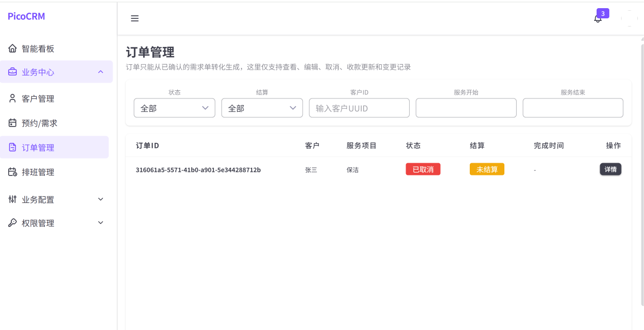Click the person icon beside 客户管理
Screen dimensions: 644x330
(13, 98)
